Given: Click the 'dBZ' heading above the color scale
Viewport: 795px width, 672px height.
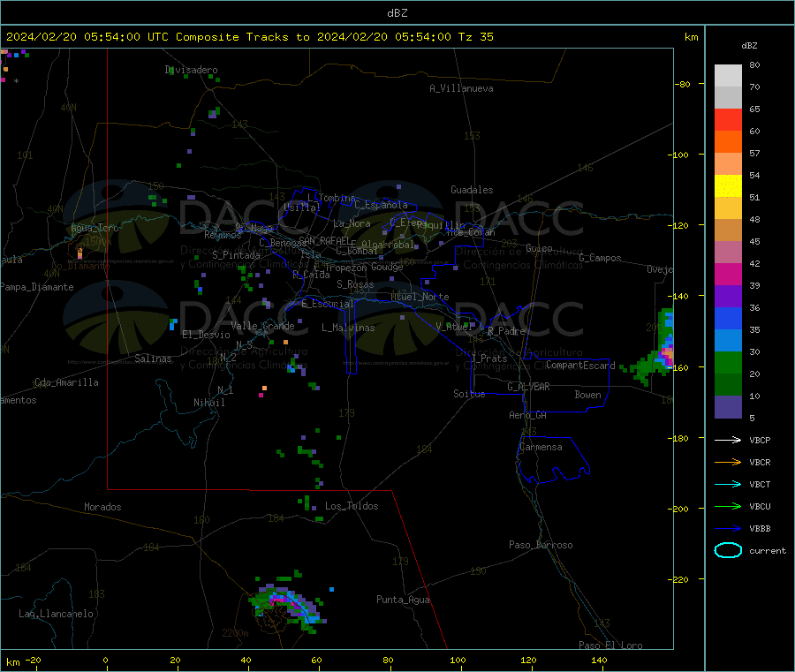Looking at the screenshot, I should pyautogui.click(x=749, y=46).
